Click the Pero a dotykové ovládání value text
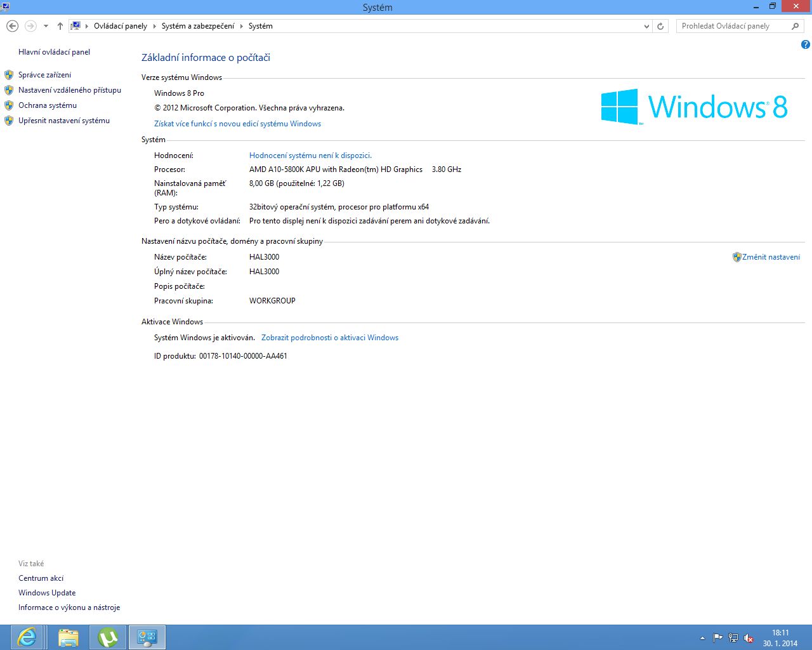Viewport: 812px width, 650px height. click(369, 221)
